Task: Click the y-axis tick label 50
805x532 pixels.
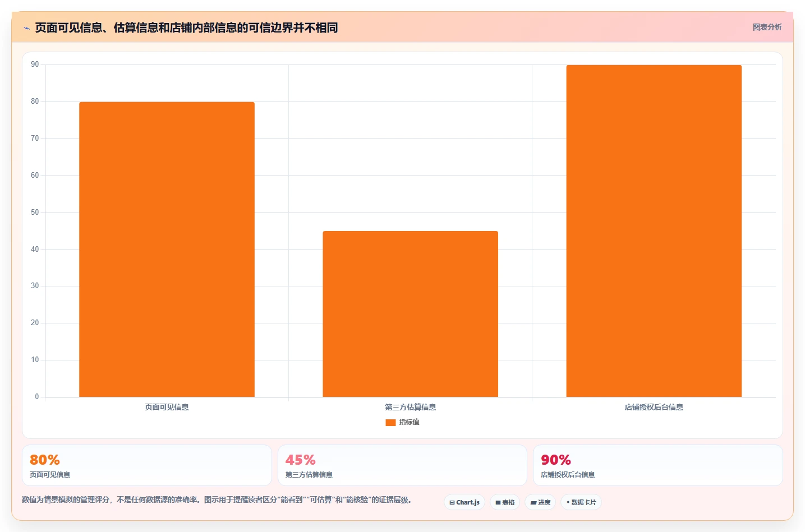Action: coord(35,212)
